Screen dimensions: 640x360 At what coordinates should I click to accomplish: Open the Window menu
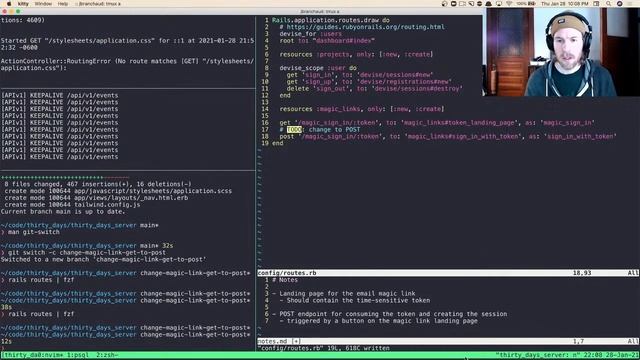43,4
